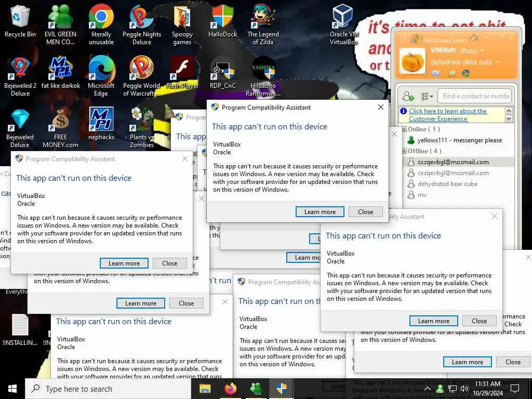Open Plants vs Zombies shortcut
This screenshot has width=532, height=399.
click(142, 128)
